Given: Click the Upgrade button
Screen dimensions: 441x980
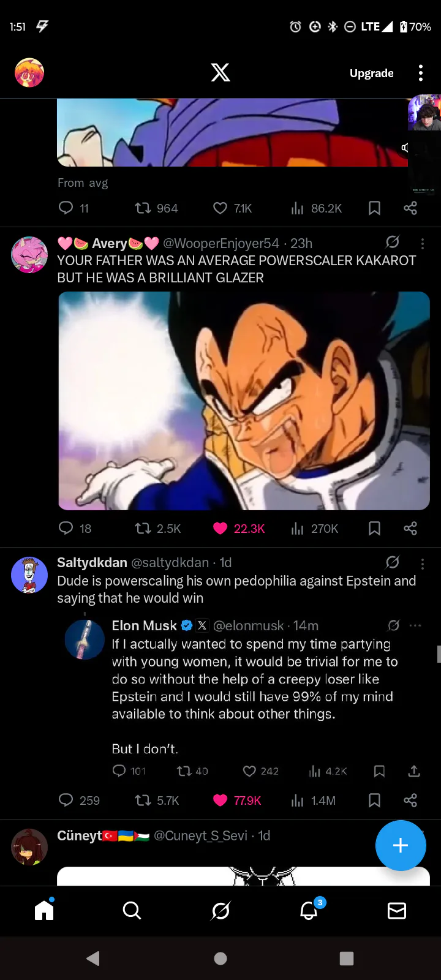Looking at the screenshot, I should [371, 73].
